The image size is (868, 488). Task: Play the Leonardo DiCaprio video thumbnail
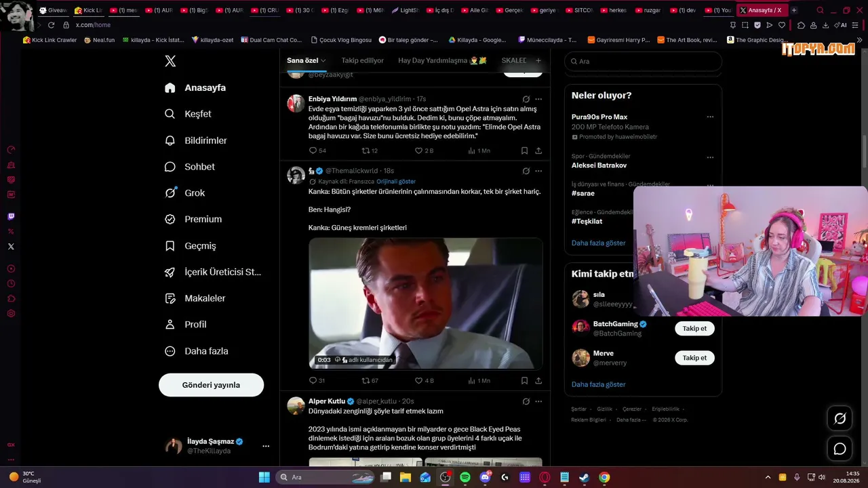pos(426,303)
